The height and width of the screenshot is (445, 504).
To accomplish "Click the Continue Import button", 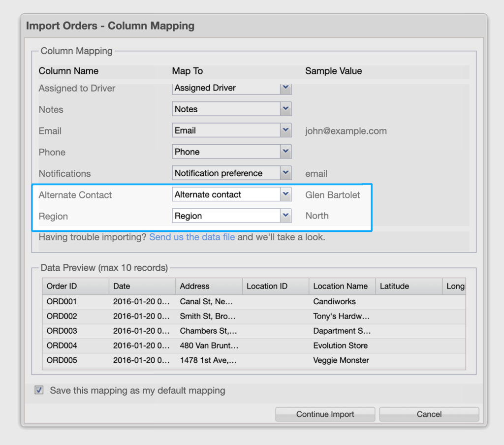I will coord(325,414).
